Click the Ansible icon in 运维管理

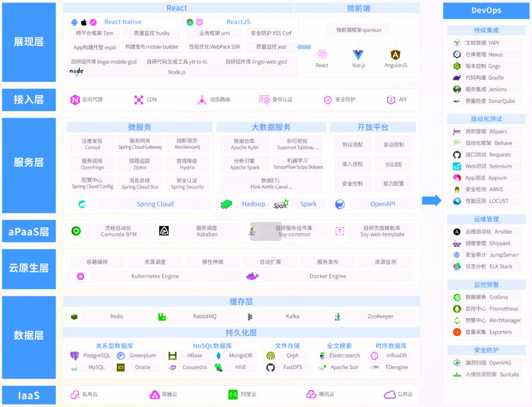tap(457, 232)
